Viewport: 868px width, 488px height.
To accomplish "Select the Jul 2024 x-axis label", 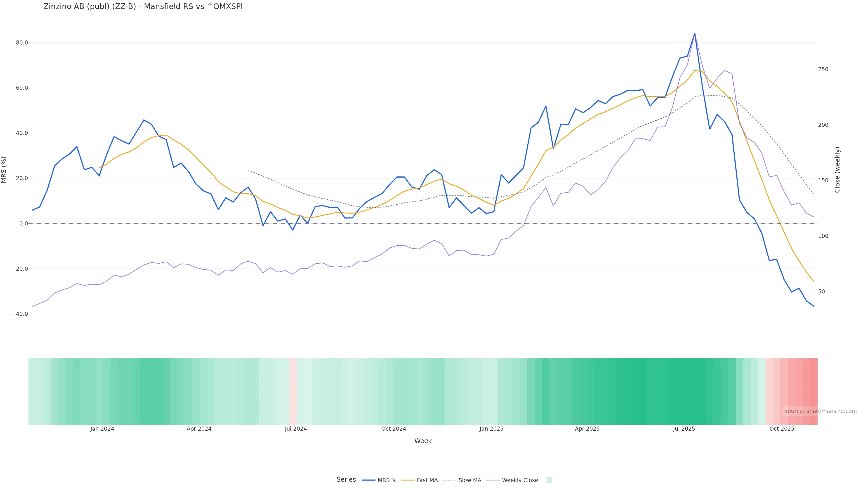I will coord(295,429).
